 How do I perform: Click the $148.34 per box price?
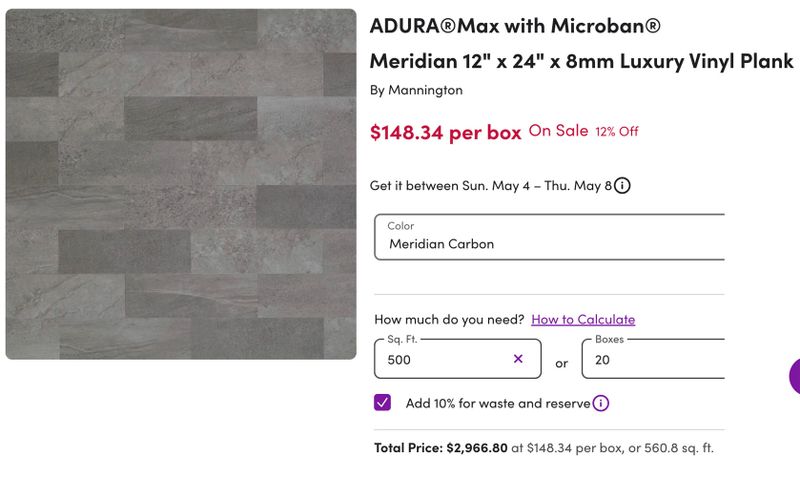coord(445,133)
